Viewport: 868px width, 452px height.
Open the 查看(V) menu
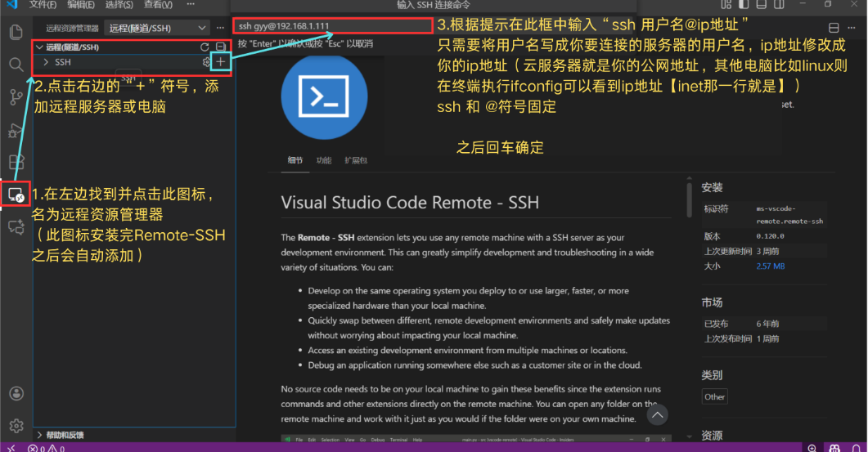158,4
